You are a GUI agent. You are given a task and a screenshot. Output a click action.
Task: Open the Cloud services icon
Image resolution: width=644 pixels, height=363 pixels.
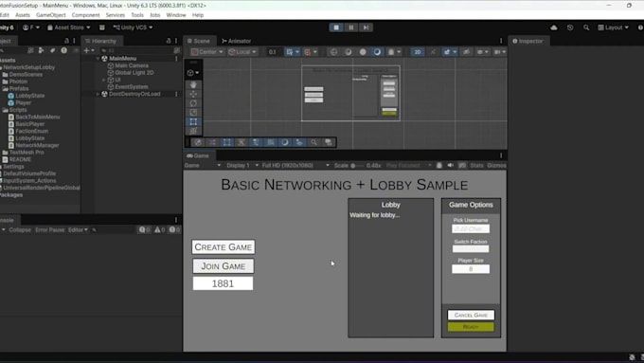point(554,27)
